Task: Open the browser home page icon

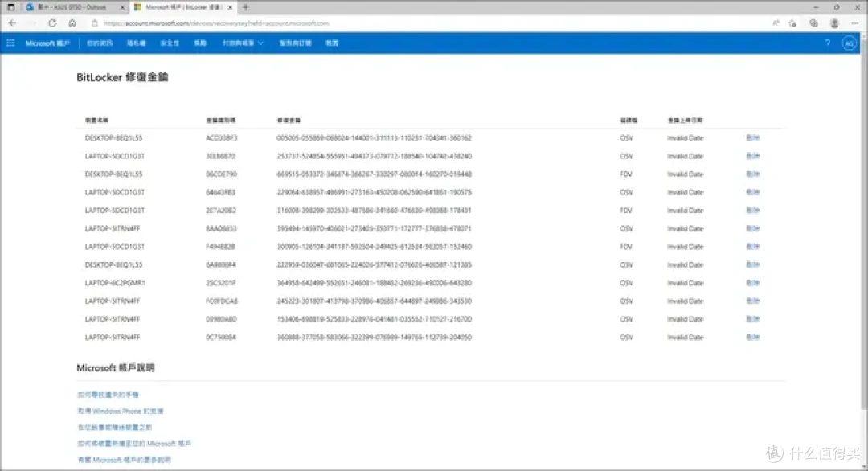Action: pyautogui.click(x=72, y=23)
